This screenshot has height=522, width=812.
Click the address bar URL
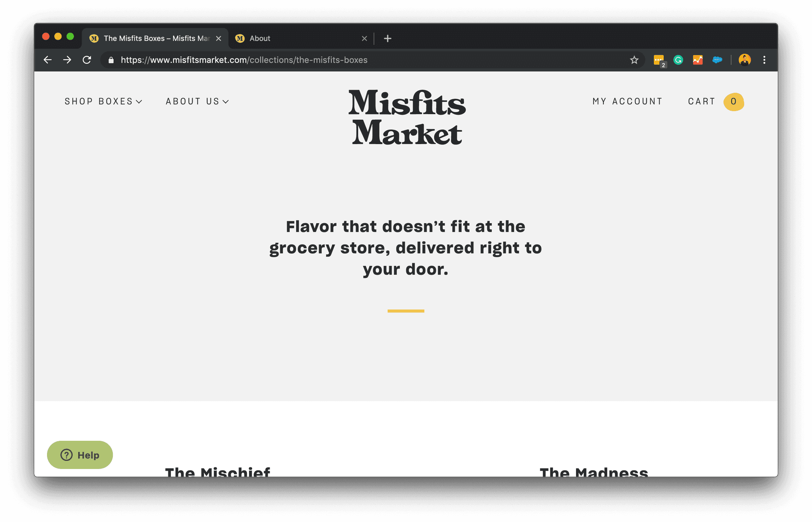pyautogui.click(x=244, y=60)
